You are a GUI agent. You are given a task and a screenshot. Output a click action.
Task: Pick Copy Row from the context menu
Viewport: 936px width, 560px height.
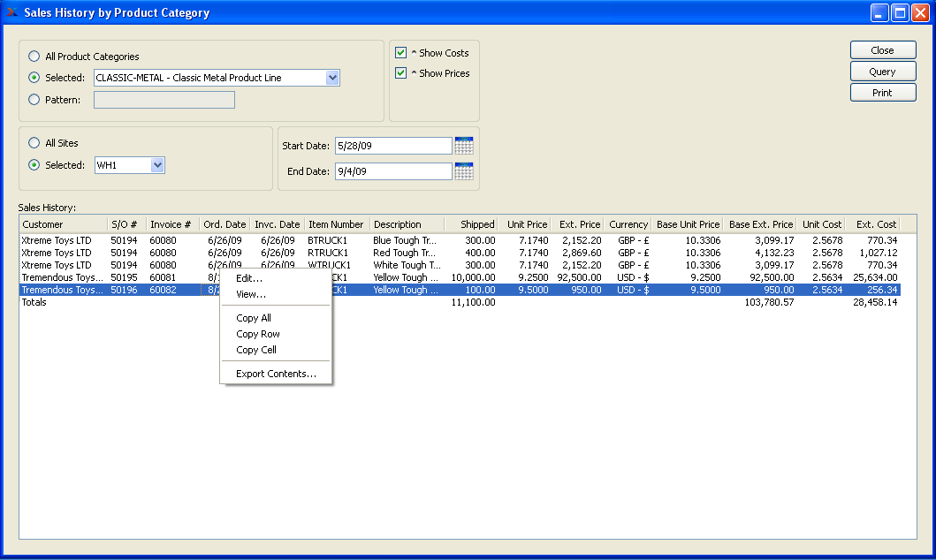[258, 334]
